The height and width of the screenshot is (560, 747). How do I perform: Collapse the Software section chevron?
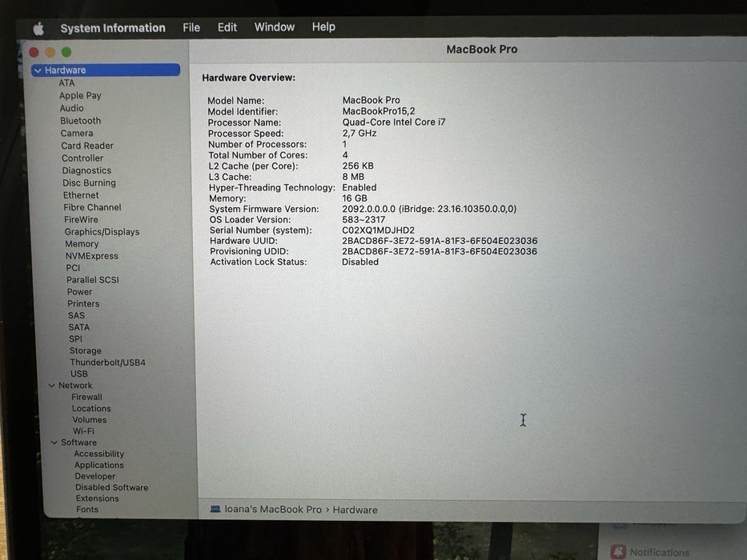(54, 443)
